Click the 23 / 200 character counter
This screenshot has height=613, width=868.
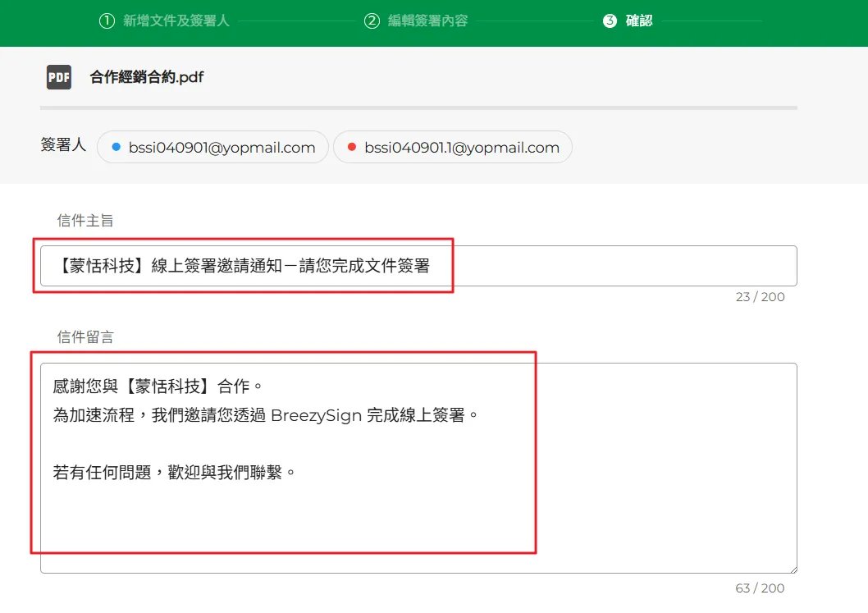tap(760, 297)
